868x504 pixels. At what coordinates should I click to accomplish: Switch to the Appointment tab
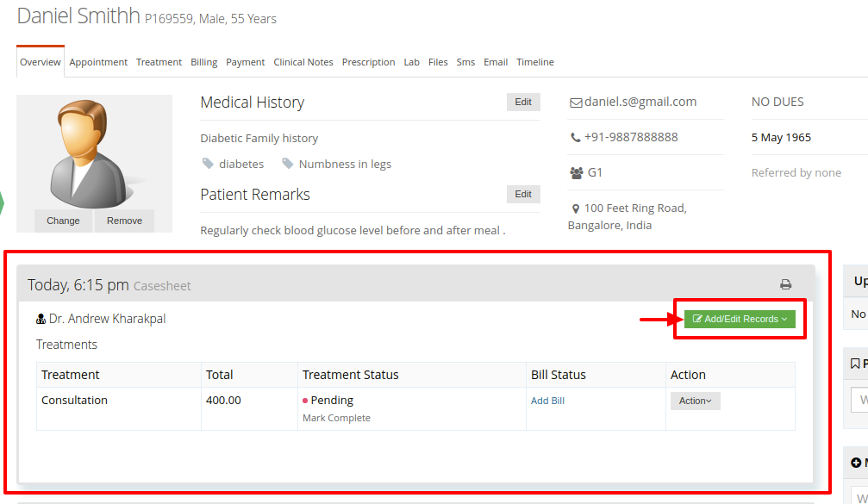[98, 62]
